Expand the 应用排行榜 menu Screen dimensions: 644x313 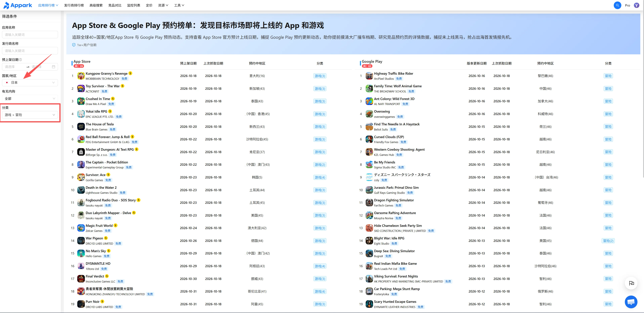[48, 5]
